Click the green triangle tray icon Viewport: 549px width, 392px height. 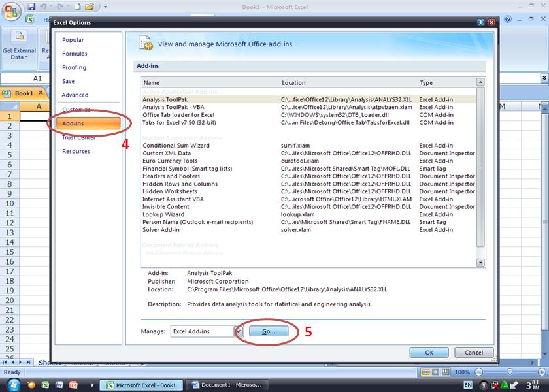(x=504, y=385)
